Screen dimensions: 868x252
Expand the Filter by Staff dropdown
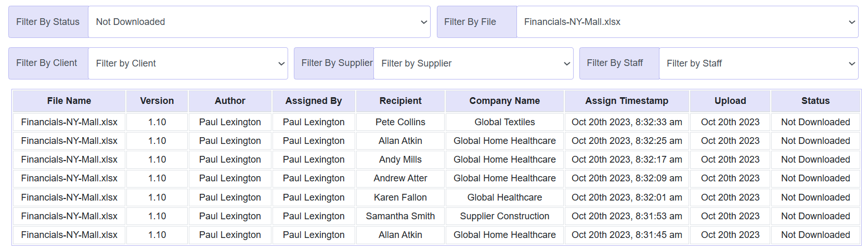coord(758,63)
